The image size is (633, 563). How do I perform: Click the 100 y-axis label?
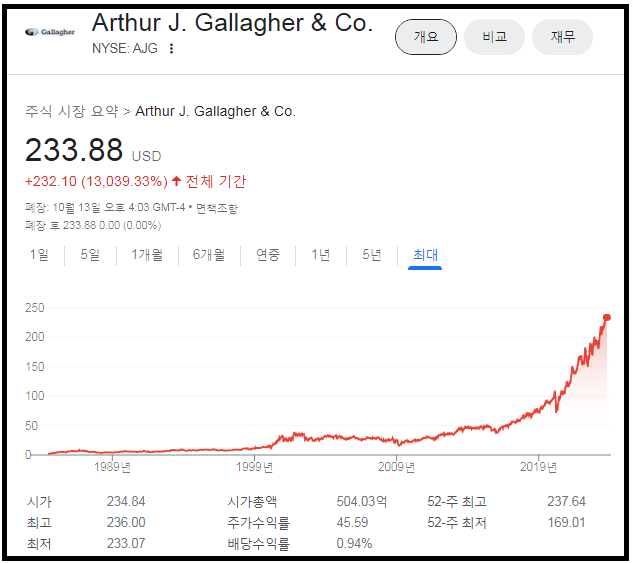click(x=35, y=396)
